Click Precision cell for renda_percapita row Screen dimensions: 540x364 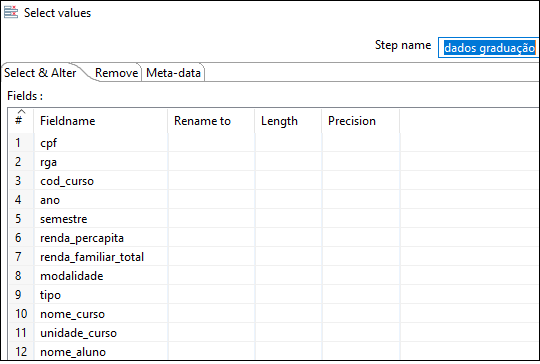coord(361,238)
